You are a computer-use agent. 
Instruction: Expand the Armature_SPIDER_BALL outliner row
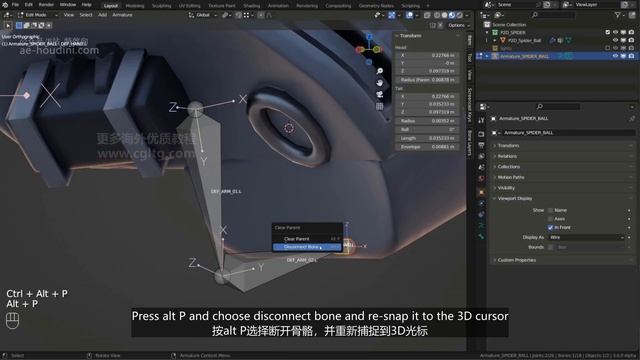[487, 56]
